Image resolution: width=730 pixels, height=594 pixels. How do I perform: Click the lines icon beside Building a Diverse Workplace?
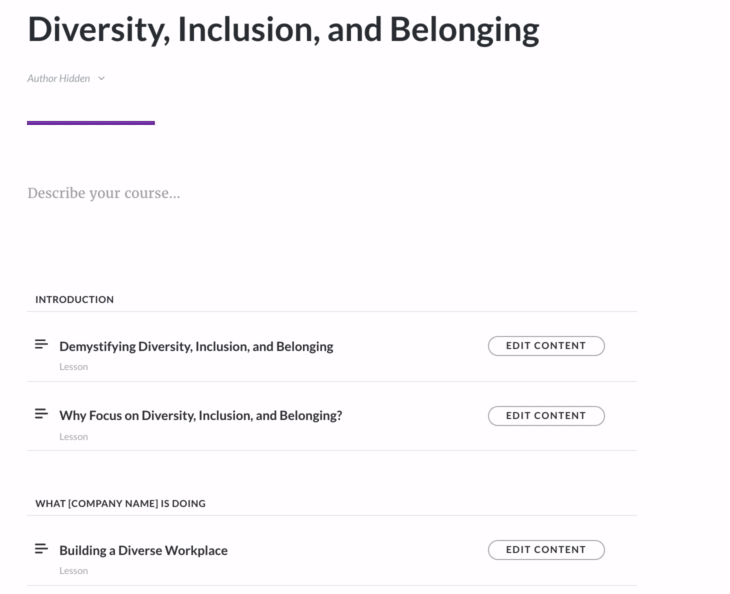tap(41, 549)
